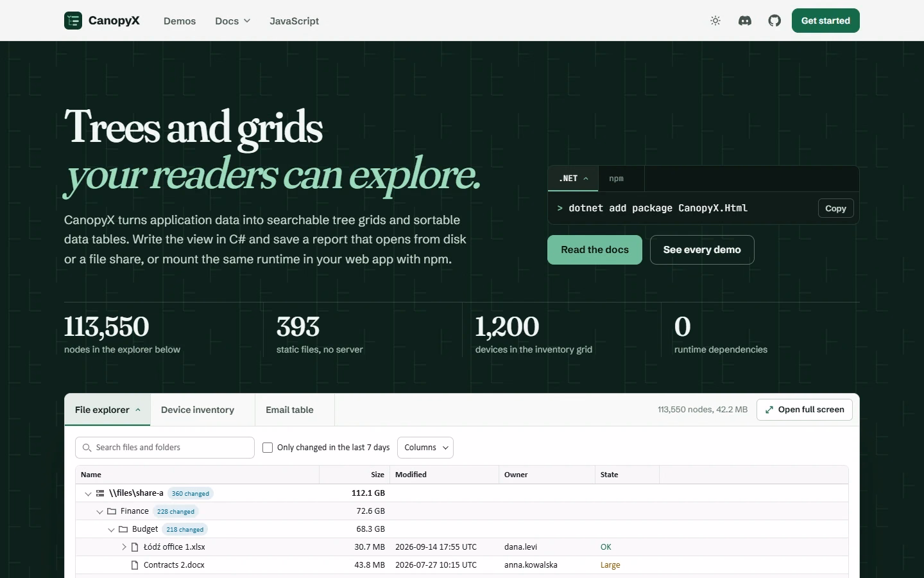This screenshot has width=924, height=578.
Task: Click the 360 changed badge
Action: pyautogui.click(x=191, y=493)
